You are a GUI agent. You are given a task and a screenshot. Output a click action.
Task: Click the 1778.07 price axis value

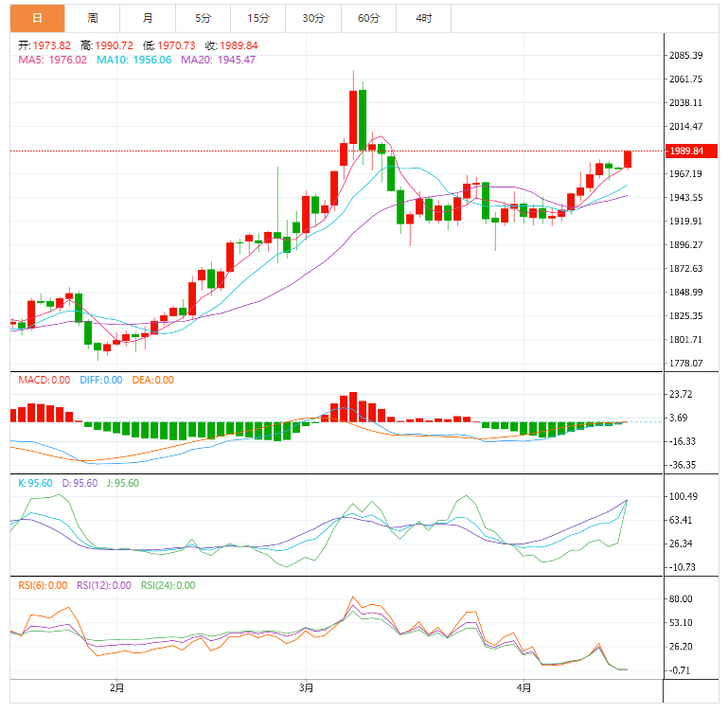pyautogui.click(x=685, y=364)
